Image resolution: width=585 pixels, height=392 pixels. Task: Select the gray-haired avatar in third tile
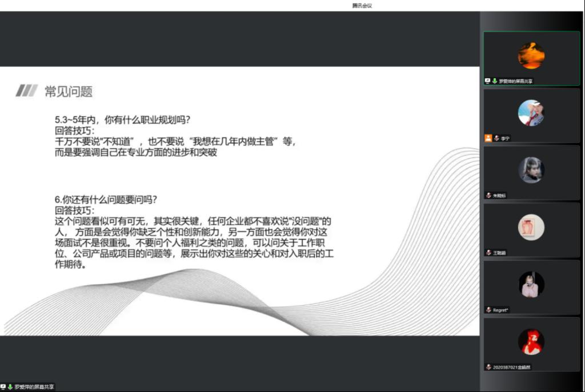point(531,170)
